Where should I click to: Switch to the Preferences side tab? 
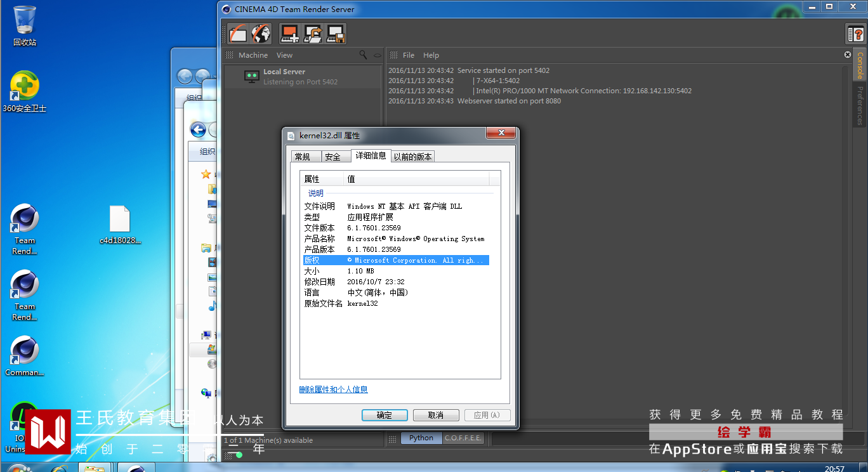[860, 105]
